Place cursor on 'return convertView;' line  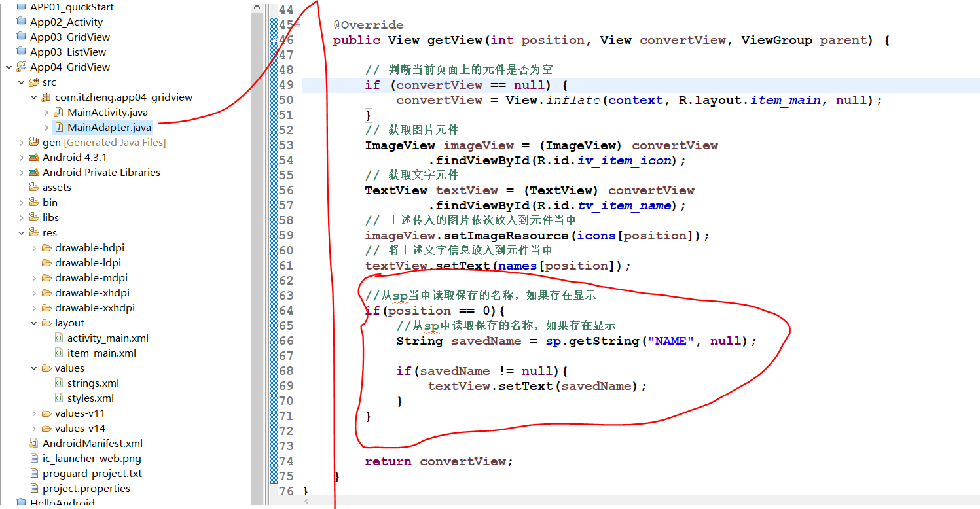pyautogui.click(x=439, y=461)
